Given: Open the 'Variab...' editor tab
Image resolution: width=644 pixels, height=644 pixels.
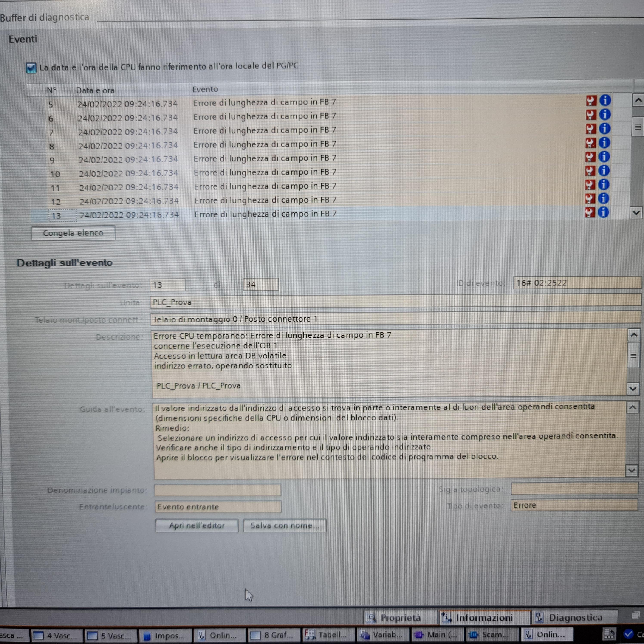Looking at the screenshot, I should coord(383,635).
